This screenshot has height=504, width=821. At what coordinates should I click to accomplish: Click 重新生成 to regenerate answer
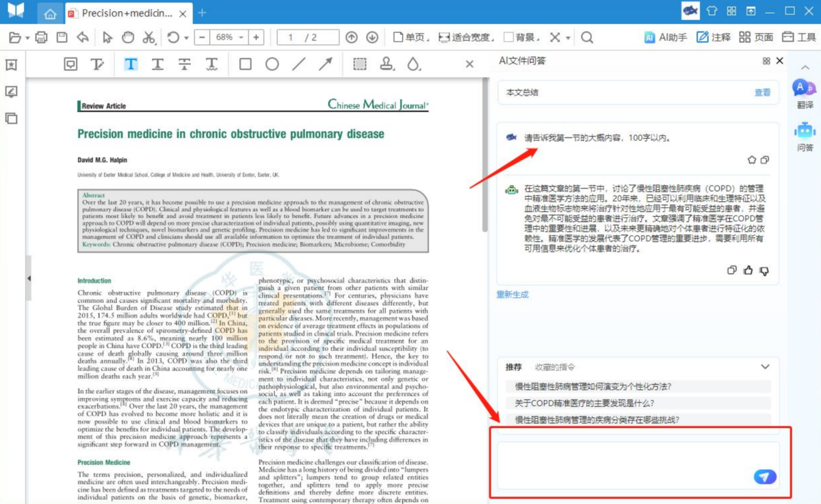click(512, 295)
